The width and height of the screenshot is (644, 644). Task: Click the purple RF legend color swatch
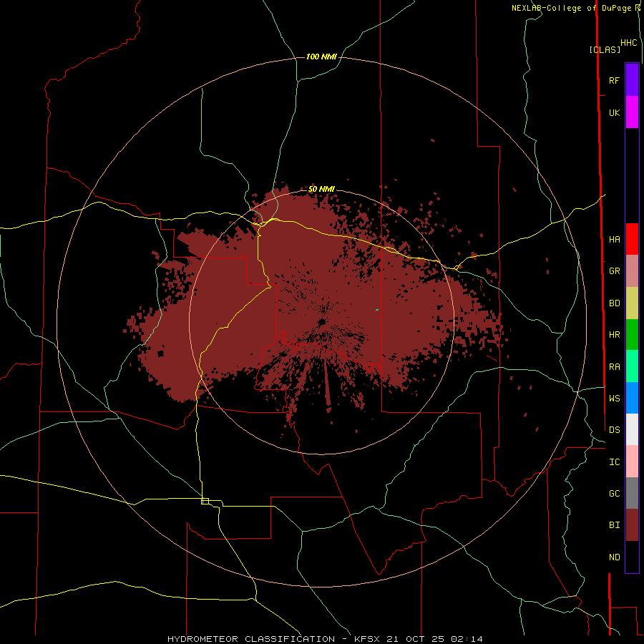(632, 80)
